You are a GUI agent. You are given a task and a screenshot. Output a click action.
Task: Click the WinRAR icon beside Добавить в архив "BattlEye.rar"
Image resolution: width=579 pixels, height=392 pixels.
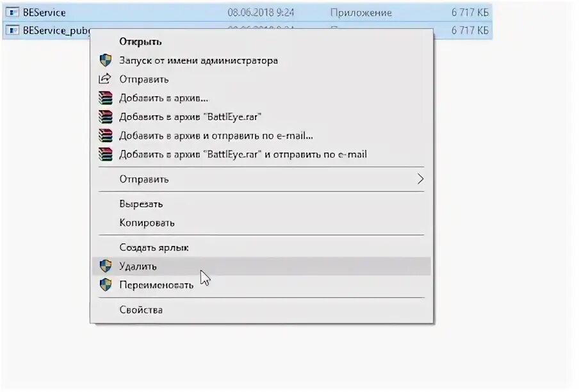tap(106, 117)
